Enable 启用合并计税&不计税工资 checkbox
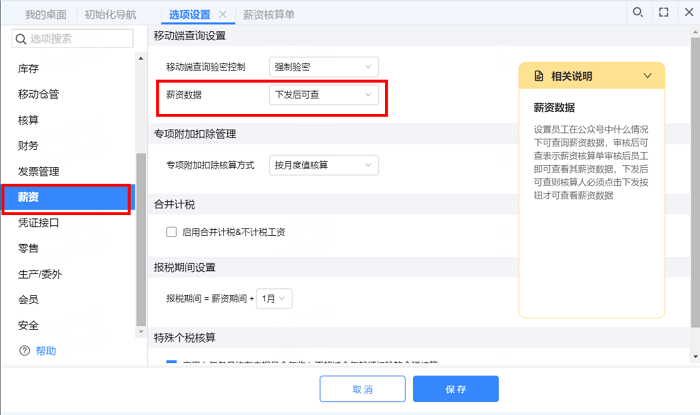Screen dimensions: 700x415 pos(172,232)
